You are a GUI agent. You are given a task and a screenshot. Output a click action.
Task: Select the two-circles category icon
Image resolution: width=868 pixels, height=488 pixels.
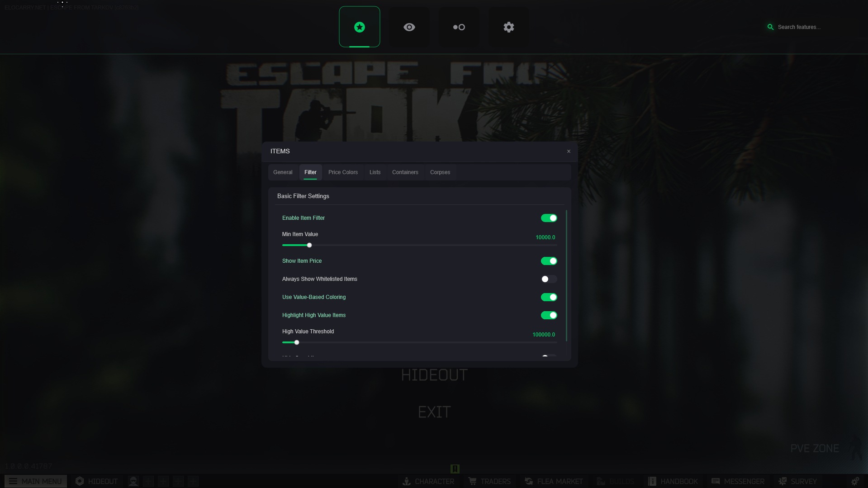(x=459, y=27)
